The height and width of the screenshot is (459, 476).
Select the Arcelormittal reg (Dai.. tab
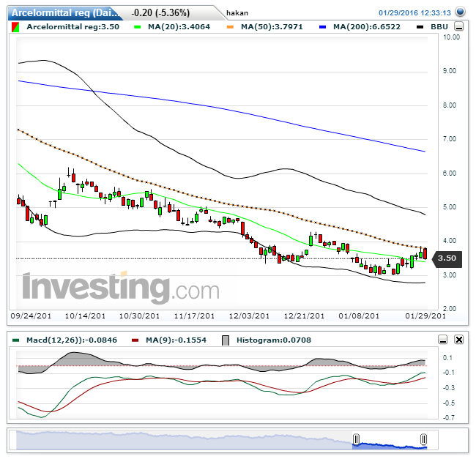click(65, 12)
